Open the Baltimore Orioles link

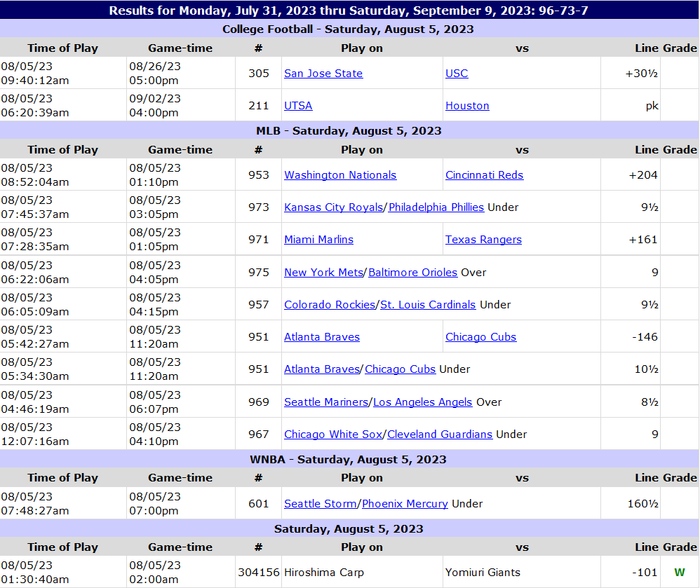[x=413, y=272]
